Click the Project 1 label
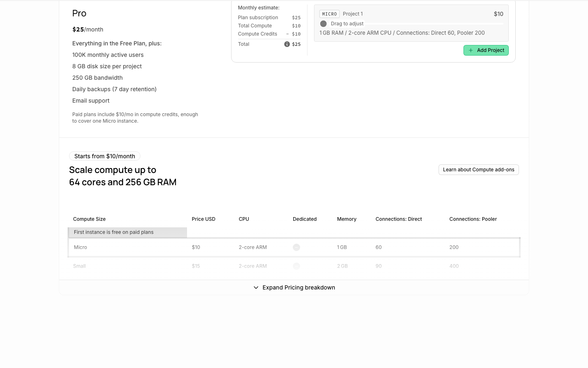The height and width of the screenshot is (368, 588). 353,14
